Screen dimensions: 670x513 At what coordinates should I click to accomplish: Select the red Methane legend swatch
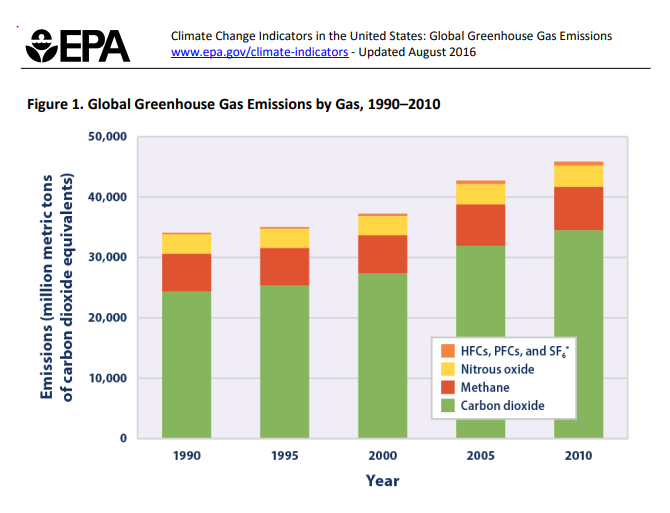(446, 388)
